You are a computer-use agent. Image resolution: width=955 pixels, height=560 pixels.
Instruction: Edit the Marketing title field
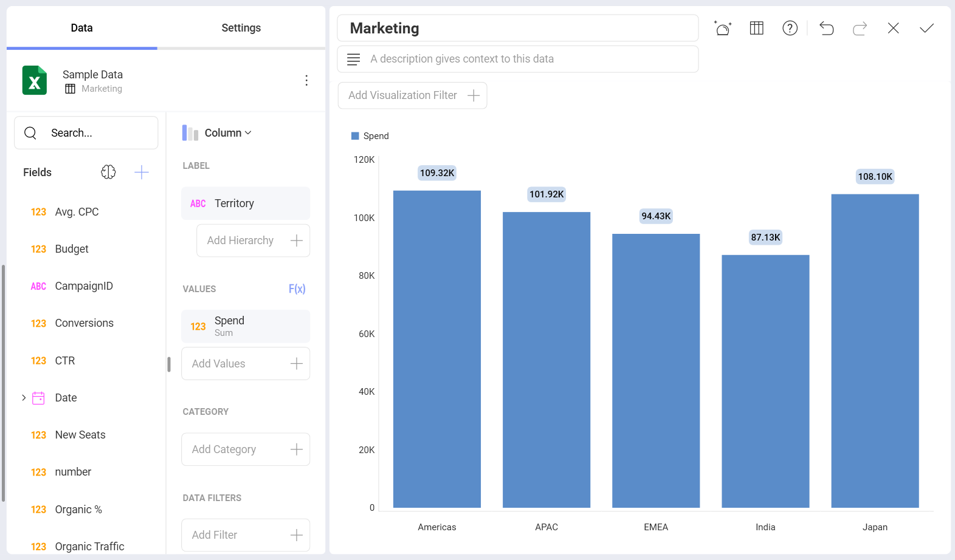click(x=518, y=28)
